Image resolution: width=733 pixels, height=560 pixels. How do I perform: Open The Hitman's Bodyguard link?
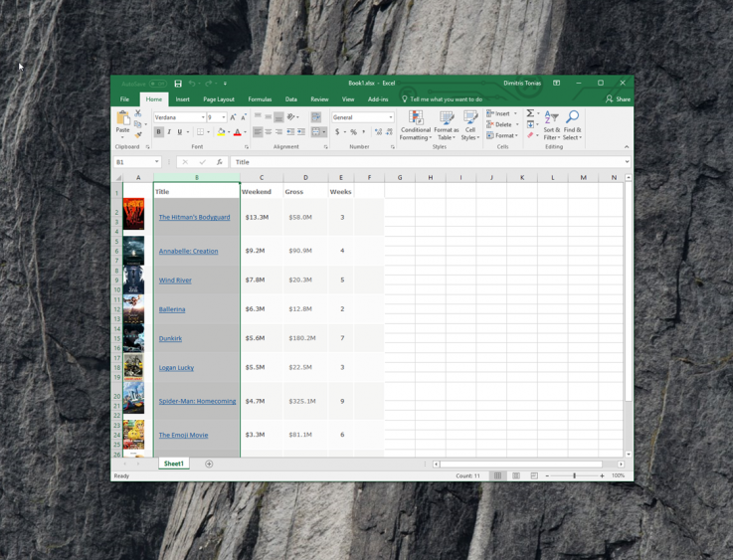[x=194, y=217]
